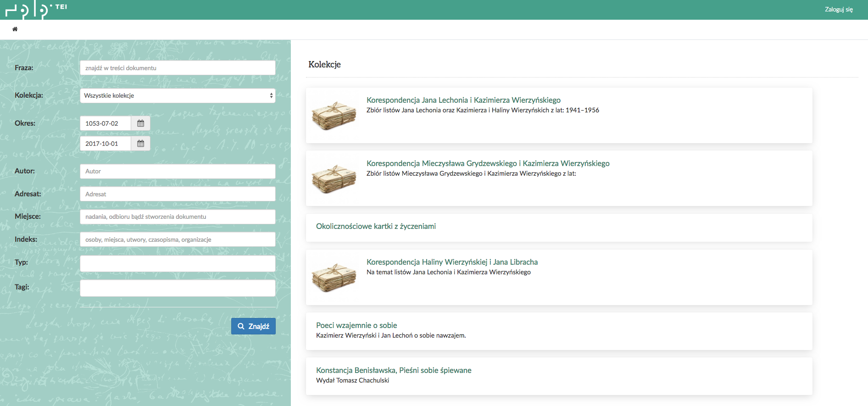Open Korespondencja Mieczysława Grydzewskiego i Kazimierza Wierzyńskiego
Image resolution: width=868 pixels, height=406 pixels.
(488, 163)
